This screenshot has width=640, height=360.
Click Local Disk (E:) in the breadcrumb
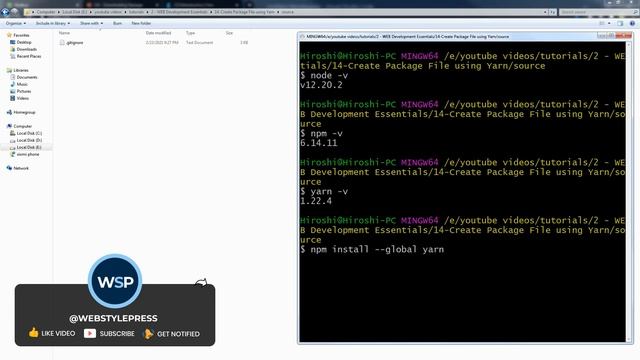[x=75, y=12]
